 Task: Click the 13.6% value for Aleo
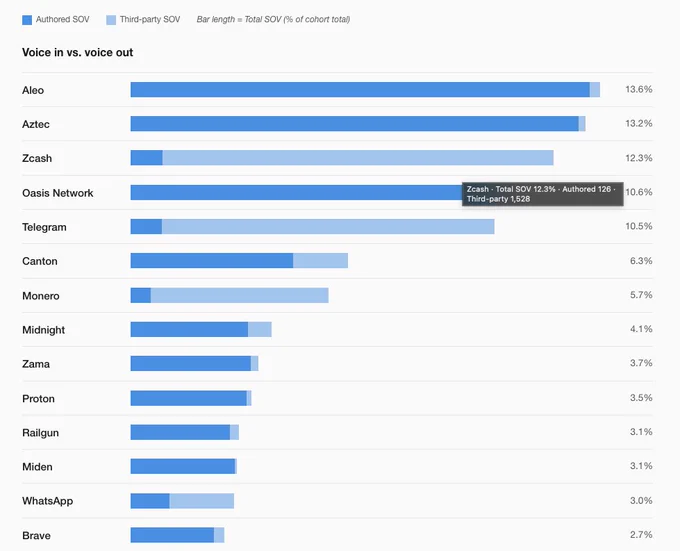(x=639, y=89)
